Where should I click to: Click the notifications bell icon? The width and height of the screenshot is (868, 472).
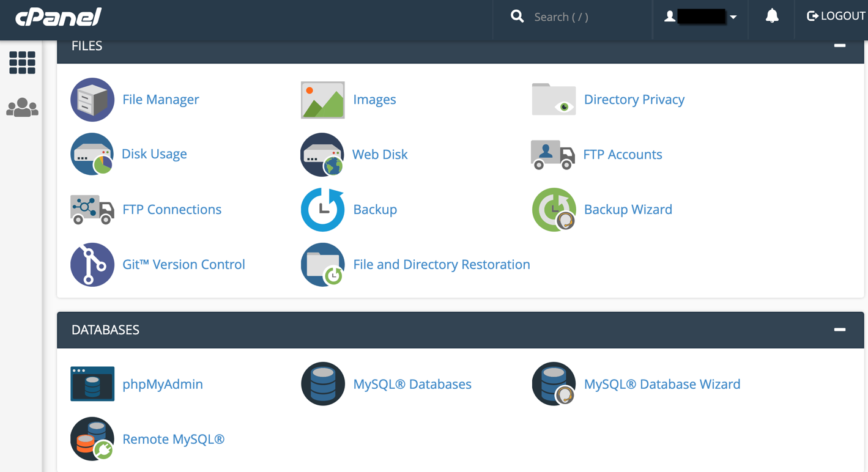(x=772, y=17)
